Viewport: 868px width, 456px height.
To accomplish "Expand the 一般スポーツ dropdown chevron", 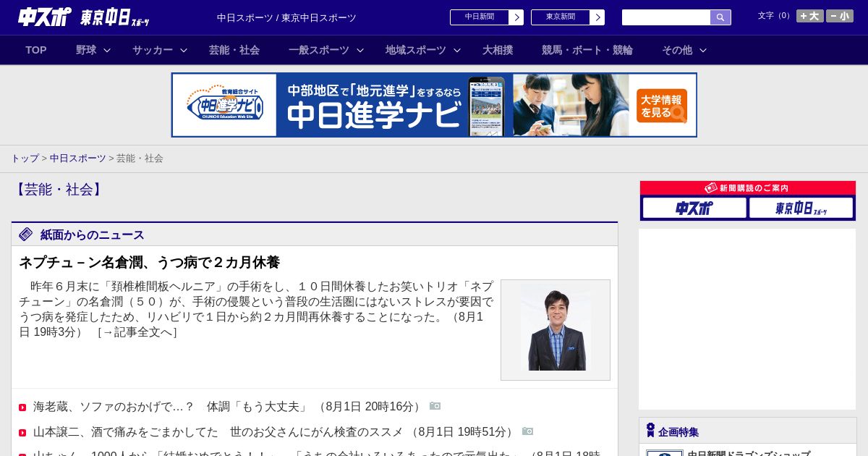I will pos(360,51).
